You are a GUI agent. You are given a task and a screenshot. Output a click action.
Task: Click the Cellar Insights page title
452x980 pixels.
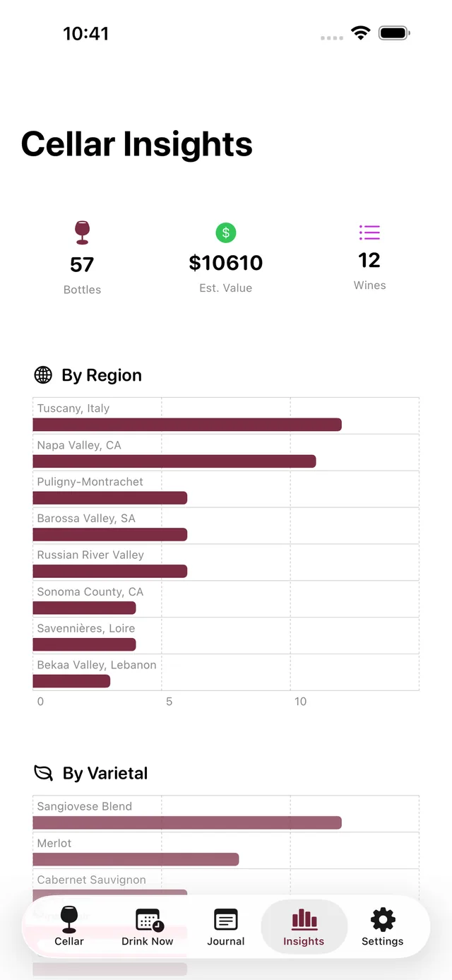[137, 144]
